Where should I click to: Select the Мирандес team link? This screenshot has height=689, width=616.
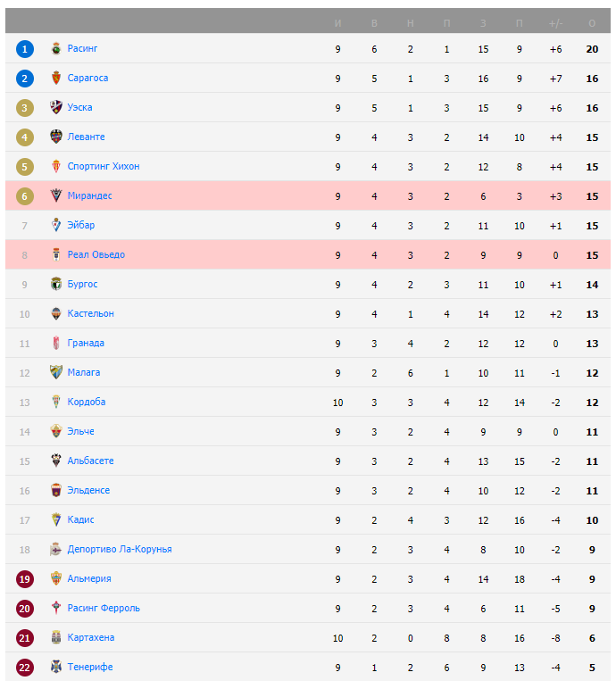[89, 195]
